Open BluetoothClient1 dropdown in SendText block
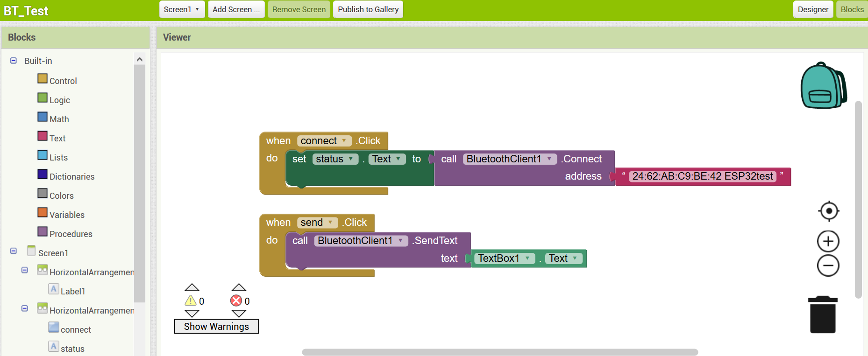The height and width of the screenshot is (356, 868). pyautogui.click(x=400, y=241)
